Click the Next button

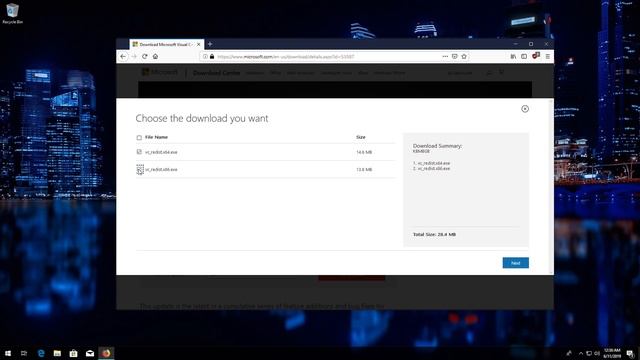(516, 263)
